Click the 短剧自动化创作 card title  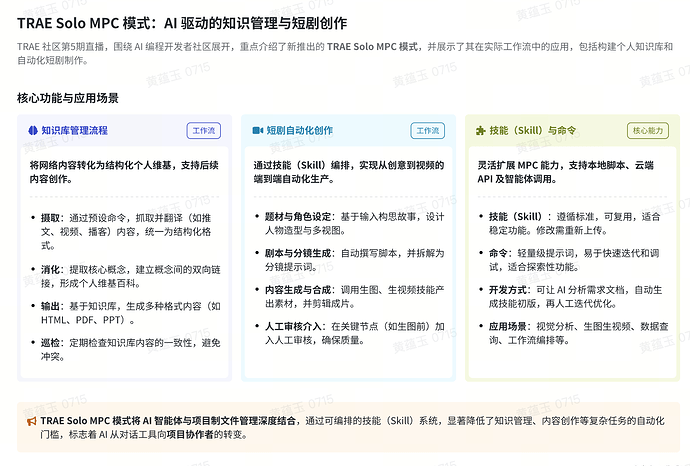tap(300, 131)
